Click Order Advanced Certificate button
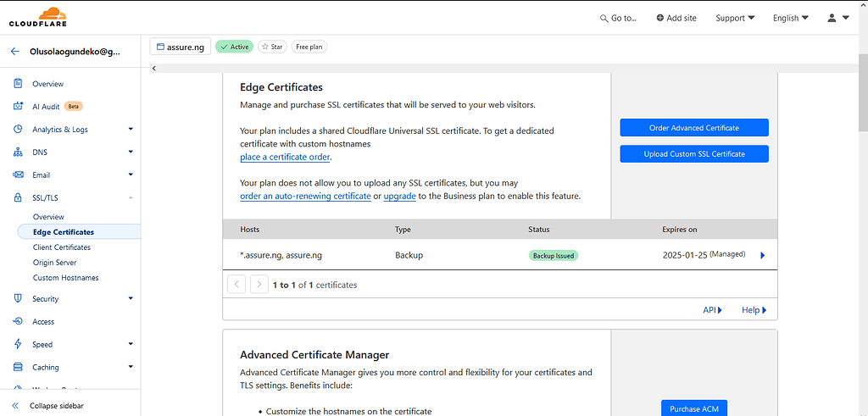 click(693, 128)
